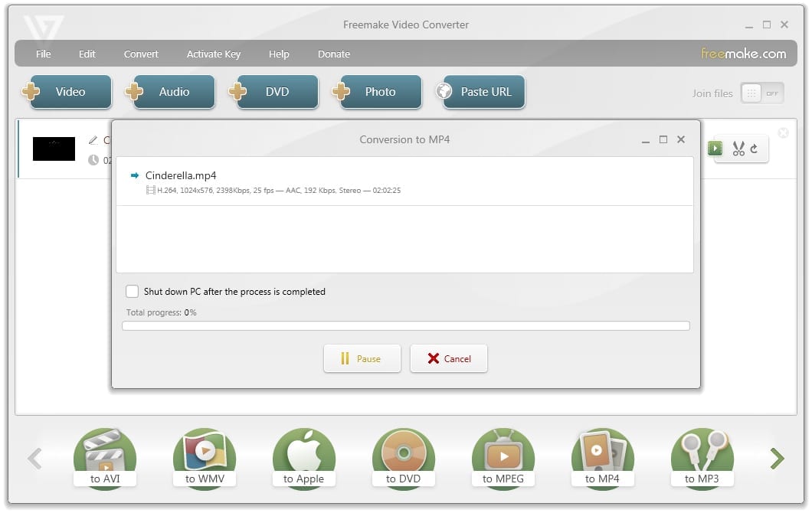Pause the conversion

(x=362, y=358)
